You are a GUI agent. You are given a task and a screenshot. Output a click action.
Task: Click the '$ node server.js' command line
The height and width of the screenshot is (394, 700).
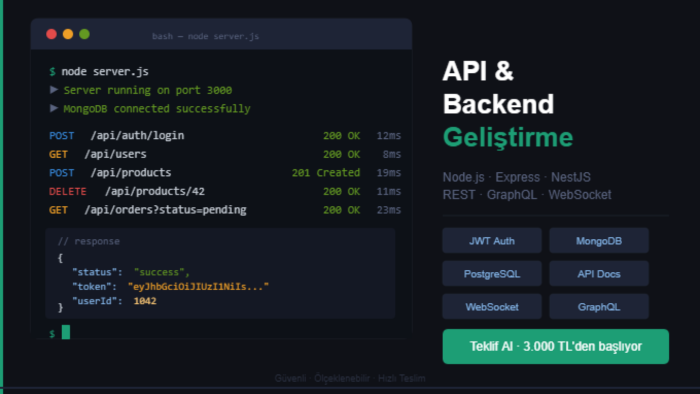tap(99, 71)
